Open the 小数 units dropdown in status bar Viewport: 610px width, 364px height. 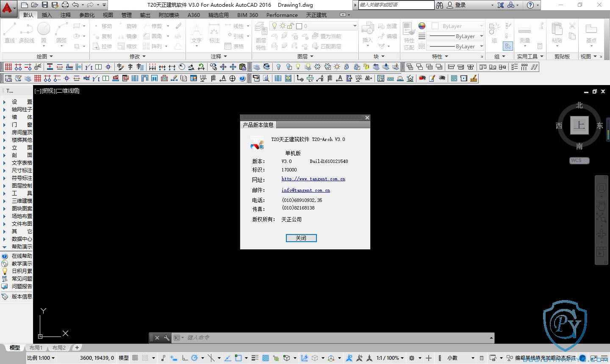pyautogui.click(x=460, y=358)
